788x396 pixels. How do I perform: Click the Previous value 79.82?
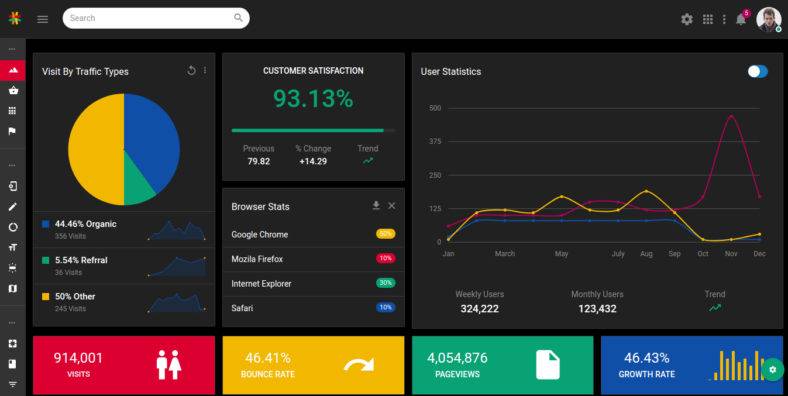click(x=259, y=161)
